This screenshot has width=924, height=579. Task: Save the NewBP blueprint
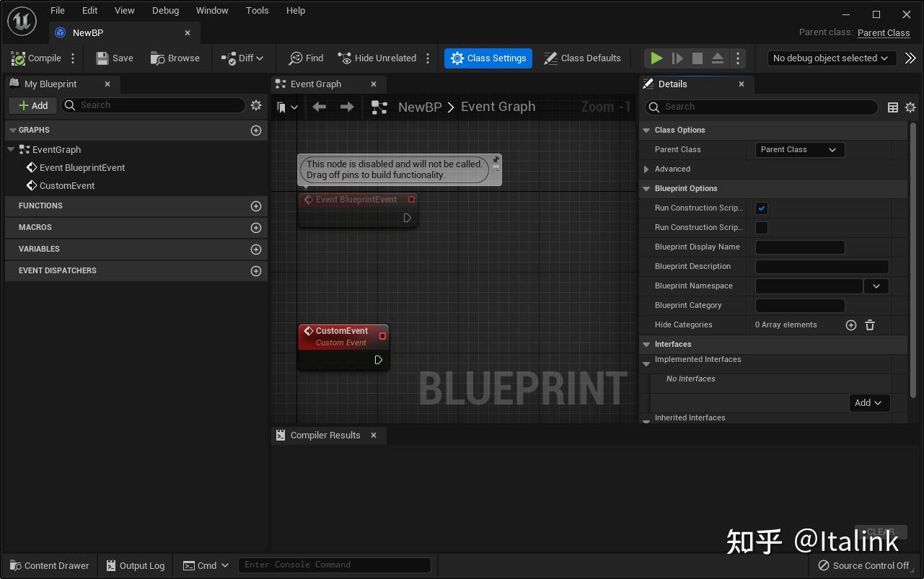point(115,58)
